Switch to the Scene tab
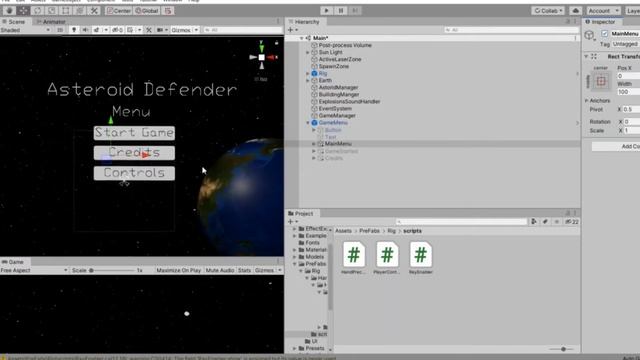 click(14, 22)
